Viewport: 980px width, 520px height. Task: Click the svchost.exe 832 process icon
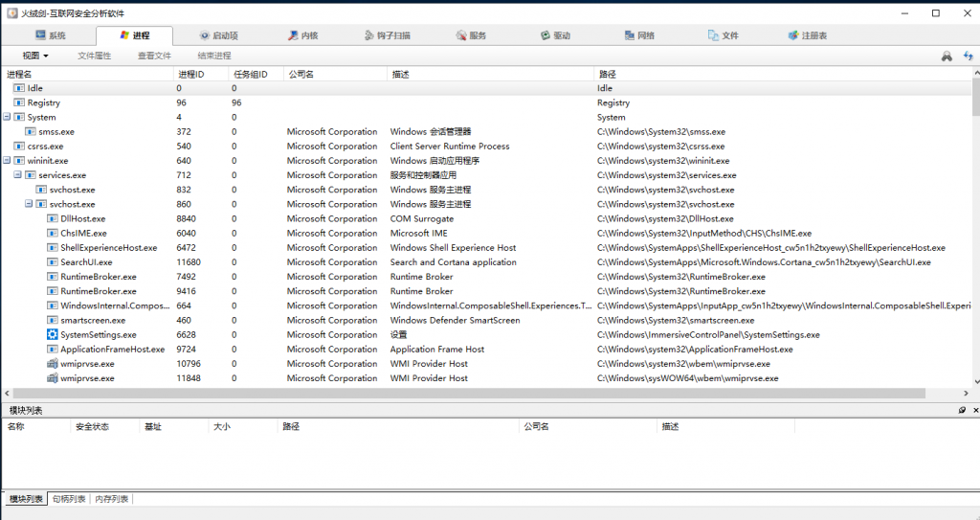[41, 190]
